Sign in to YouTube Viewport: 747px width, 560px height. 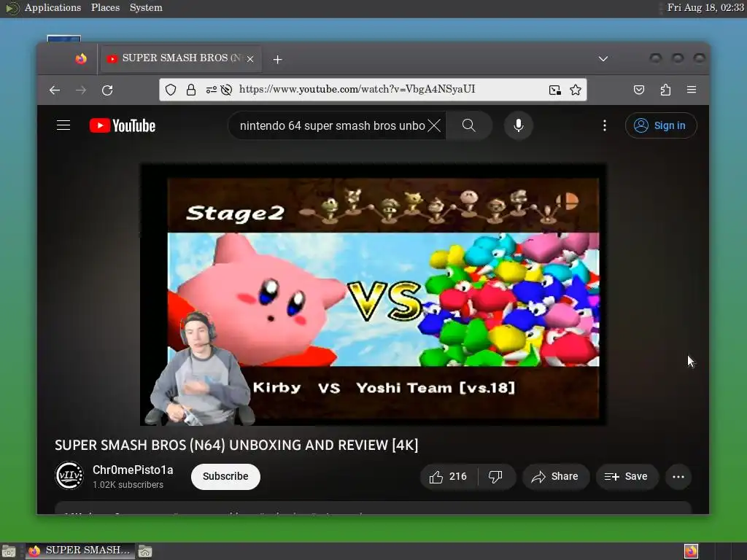pyautogui.click(x=661, y=125)
